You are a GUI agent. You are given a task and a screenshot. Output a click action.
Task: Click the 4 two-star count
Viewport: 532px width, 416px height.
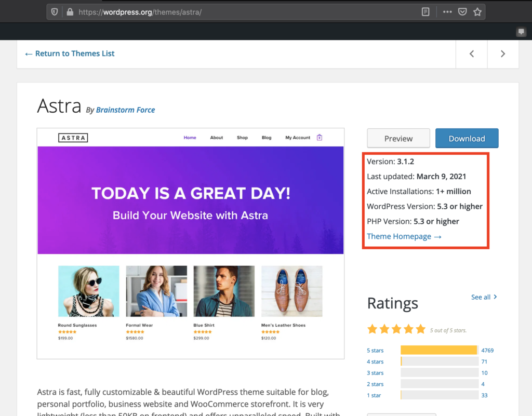coord(483,384)
